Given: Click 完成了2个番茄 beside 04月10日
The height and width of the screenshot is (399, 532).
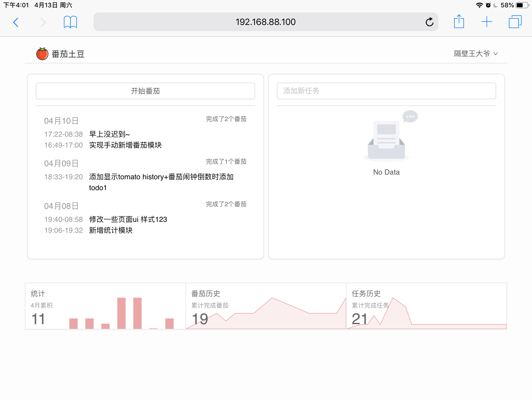Looking at the screenshot, I should pos(226,119).
